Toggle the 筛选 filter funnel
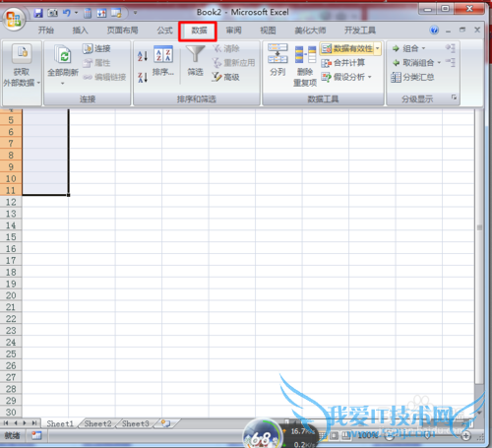 [x=196, y=61]
